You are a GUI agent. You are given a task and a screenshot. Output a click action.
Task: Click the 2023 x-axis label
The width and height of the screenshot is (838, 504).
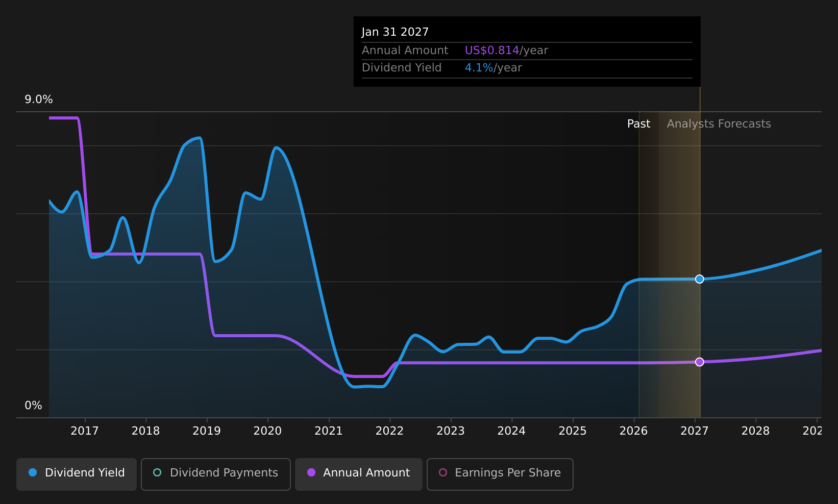[451, 431]
